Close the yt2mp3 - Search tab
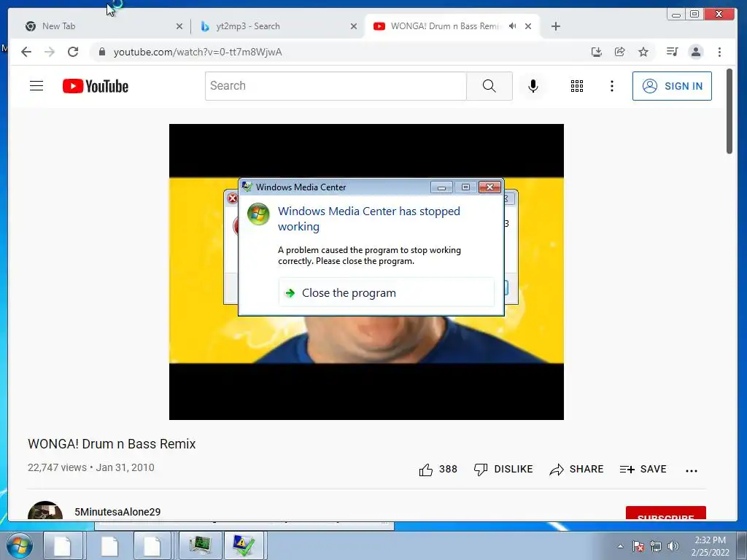Image resolution: width=747 pixels, height=560 pixels. 354,27
